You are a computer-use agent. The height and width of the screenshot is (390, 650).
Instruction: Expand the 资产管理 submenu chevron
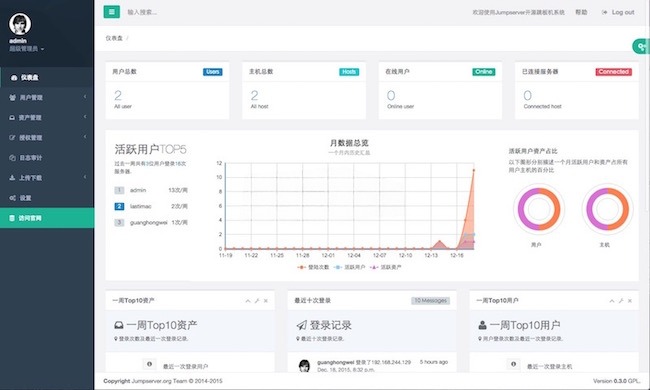click(x=85, y=117)
